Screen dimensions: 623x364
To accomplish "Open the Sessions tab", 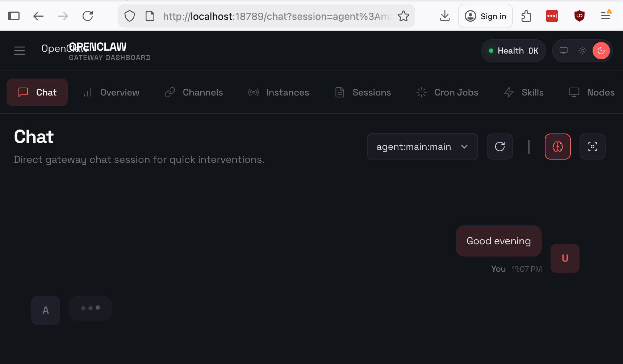I will coord(363,92).
